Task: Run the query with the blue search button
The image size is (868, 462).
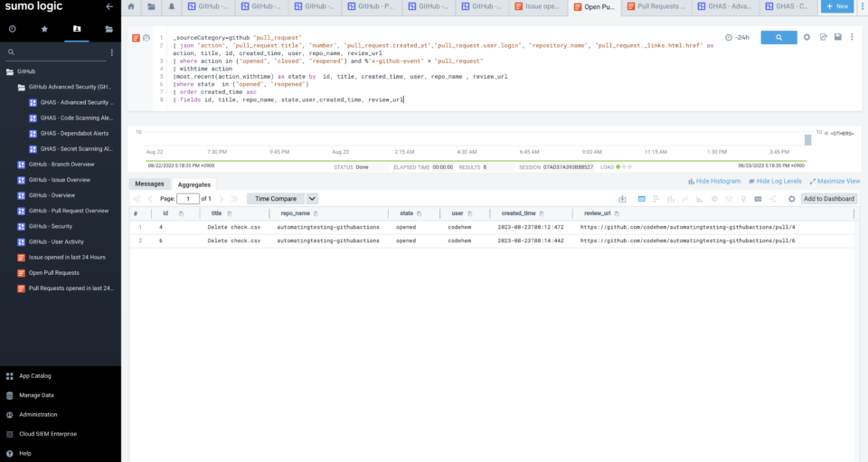Action: point(778,37)
